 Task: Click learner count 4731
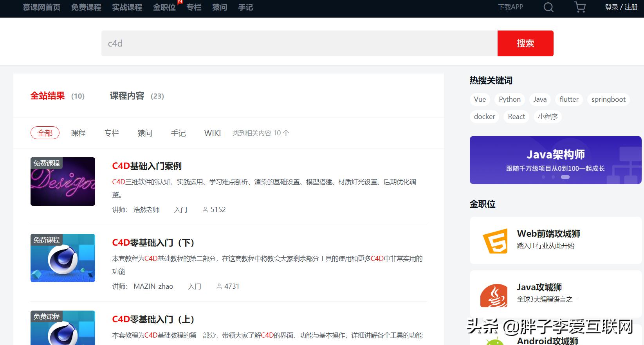232,286
